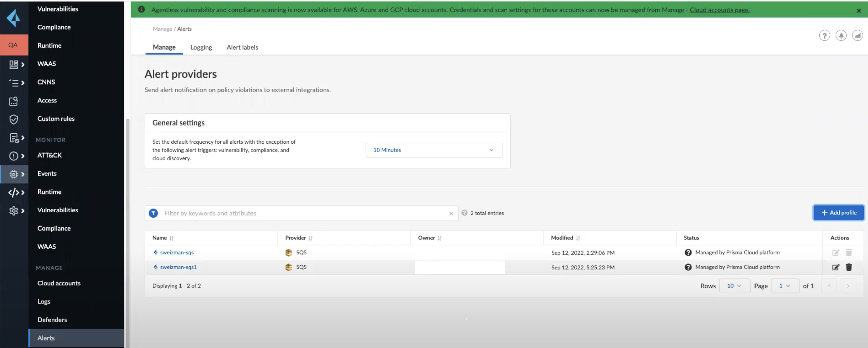Open Custom rules in sidebar
Viewport: 868px width, 348px height.
point(56,119)
